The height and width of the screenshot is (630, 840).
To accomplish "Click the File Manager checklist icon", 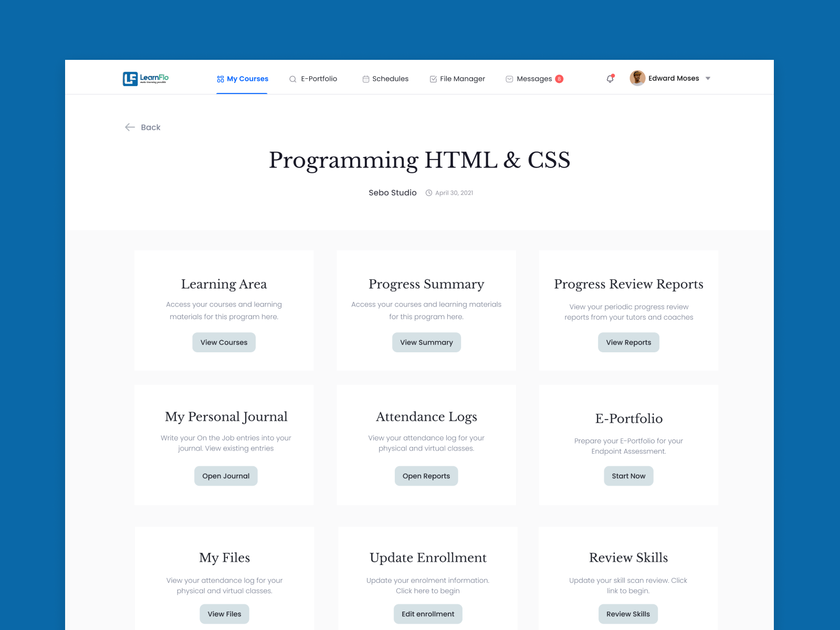I will 433,78.
